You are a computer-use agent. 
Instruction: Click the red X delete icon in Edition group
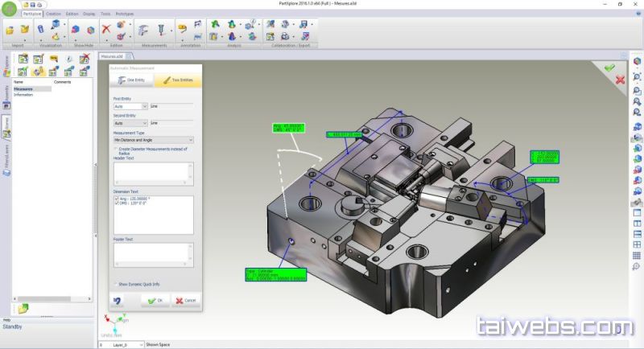pos(106,29)
